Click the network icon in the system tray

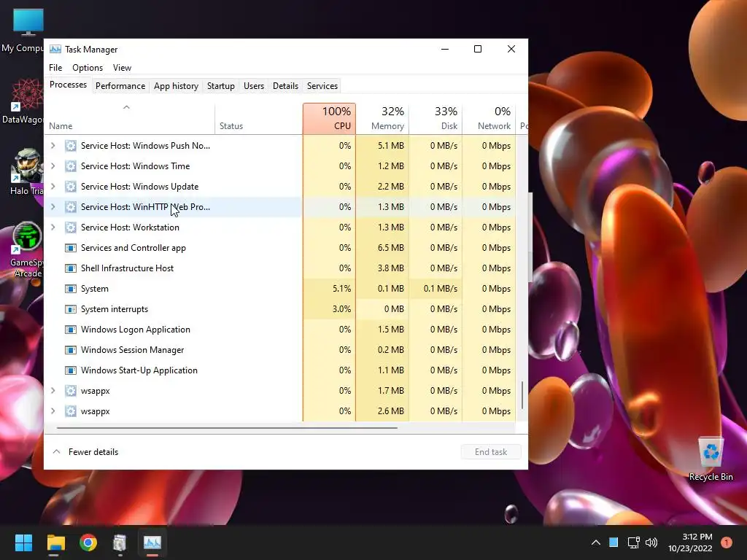click(x=634, y=542)
